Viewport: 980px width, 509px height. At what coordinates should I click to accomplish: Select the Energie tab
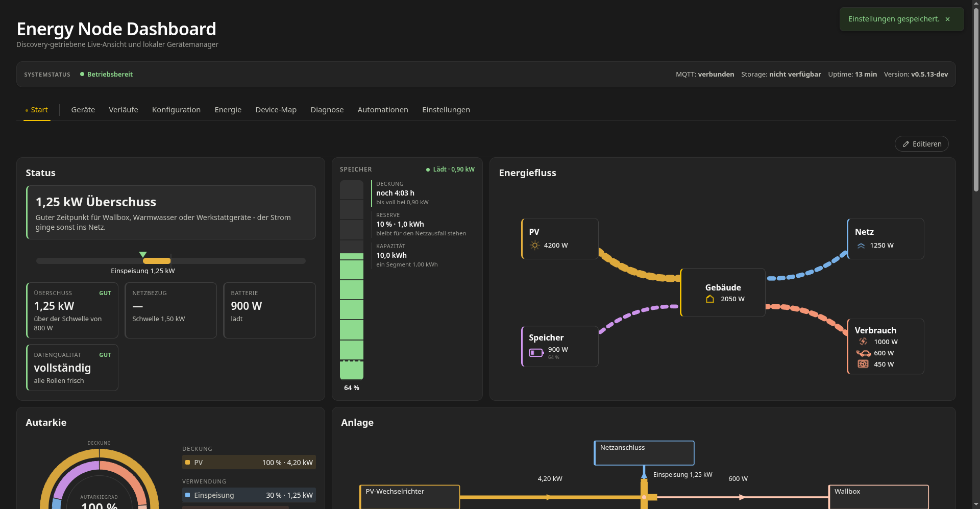[228, 110]
